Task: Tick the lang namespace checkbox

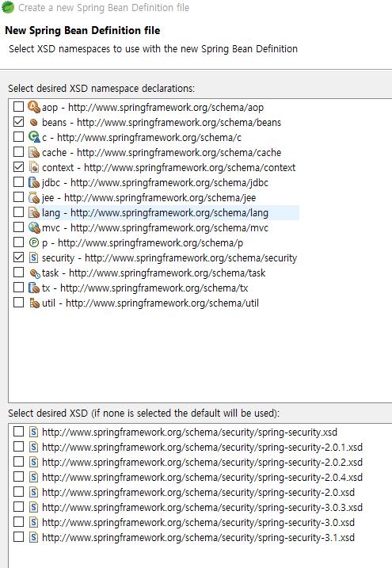Action: tap(18, 212)
